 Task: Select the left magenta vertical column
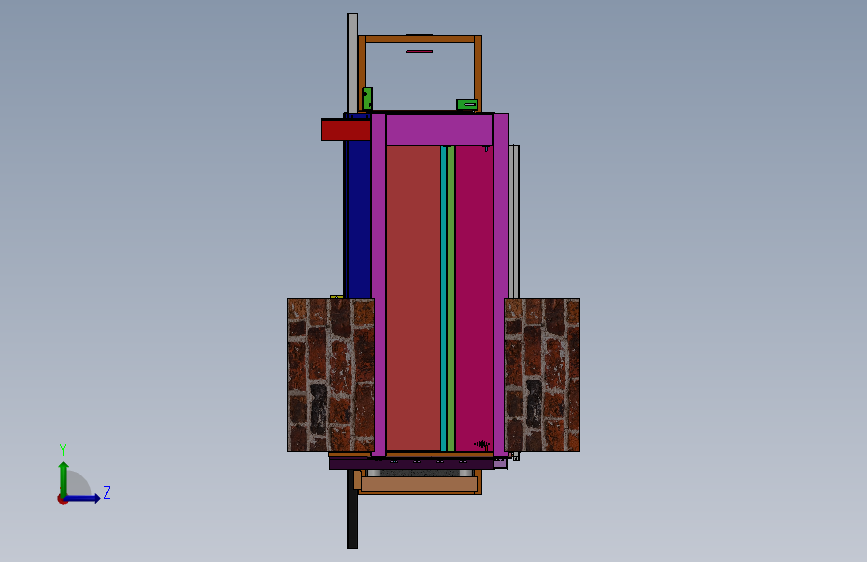379,285
